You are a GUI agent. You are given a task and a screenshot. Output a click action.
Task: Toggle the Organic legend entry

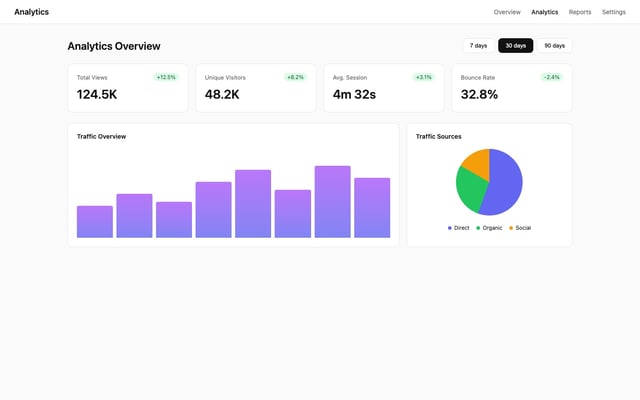pos(489,228)
